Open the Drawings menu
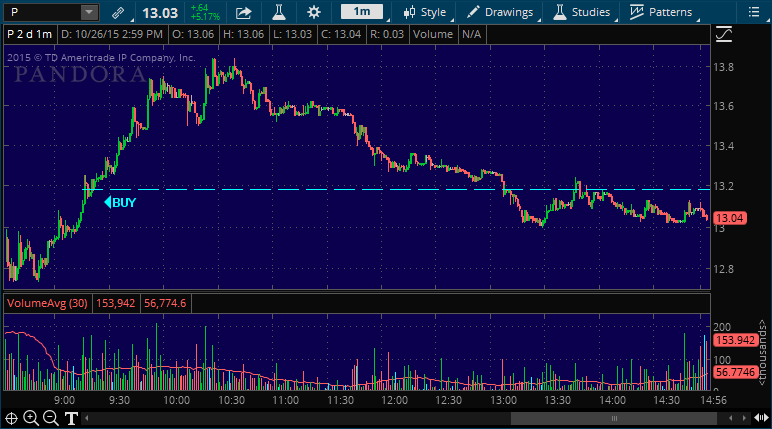The height and width of the screenshot is (429, 772). [x=500, y=12]
